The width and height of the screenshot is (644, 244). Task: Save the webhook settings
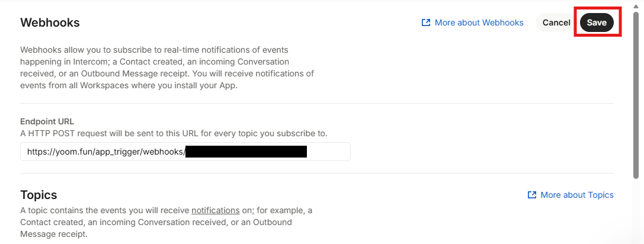tap(597, 23)
